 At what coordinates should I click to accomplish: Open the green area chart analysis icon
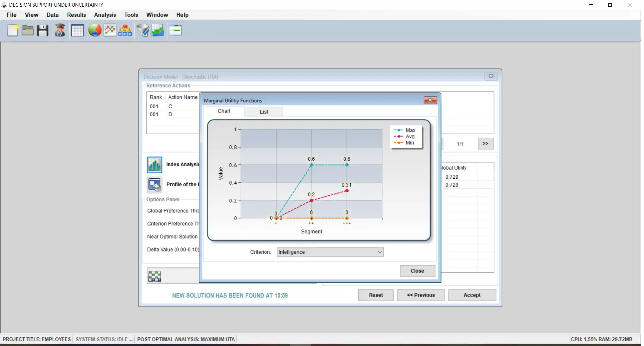158,30
